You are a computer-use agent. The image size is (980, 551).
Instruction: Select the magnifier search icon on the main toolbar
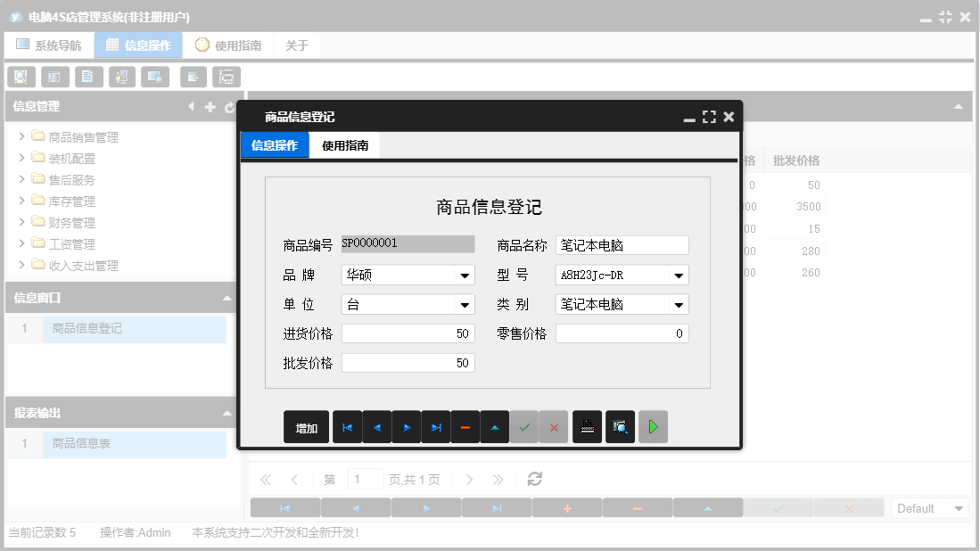[21, 77]
